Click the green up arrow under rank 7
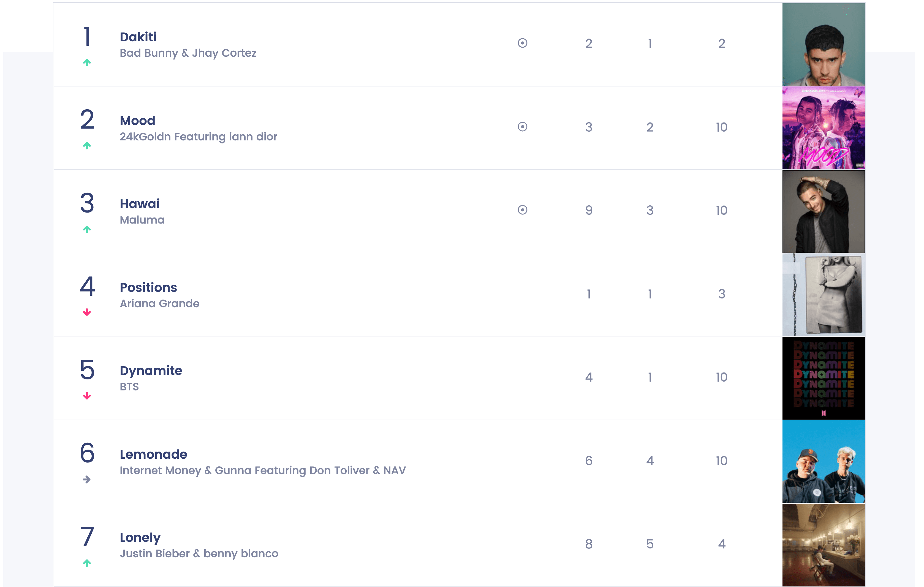 pyautogui.click(x=87, y=563)
